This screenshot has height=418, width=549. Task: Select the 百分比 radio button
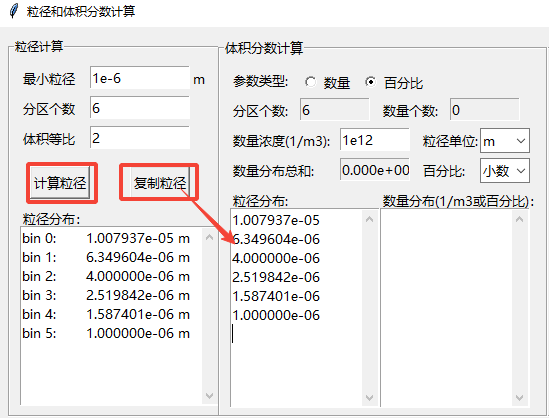[370, 82]
